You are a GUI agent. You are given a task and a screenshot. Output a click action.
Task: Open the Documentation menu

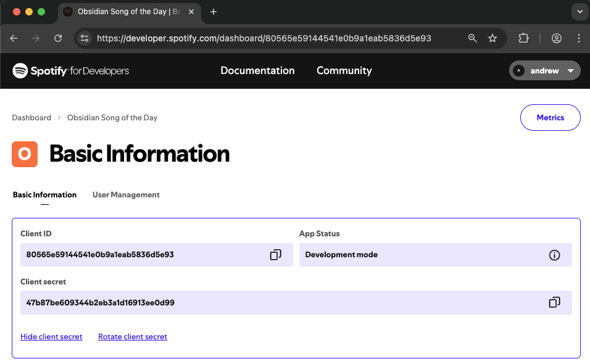click(x=257, y=71)
